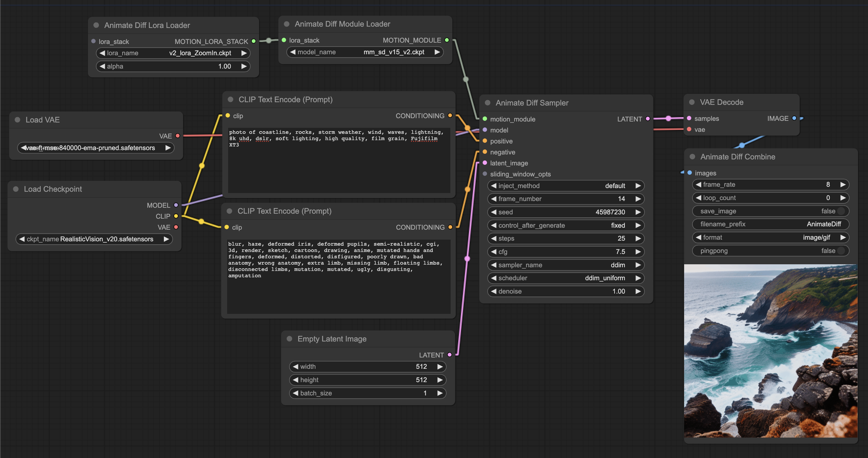The height and width of the screenshot is (458, 868).
Task: Click the cfg 7.5 value slider
Action: tap(566, 252)
